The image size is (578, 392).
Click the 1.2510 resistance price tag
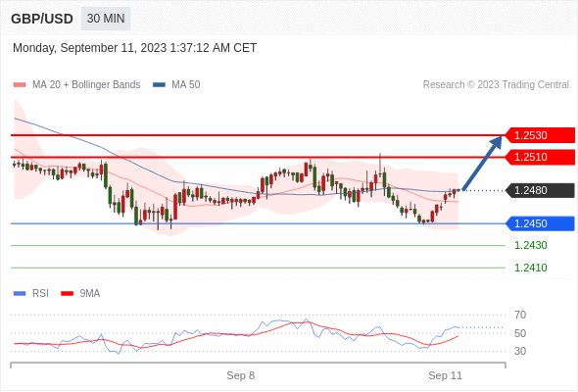pyautogui.click(x=540, y=157)
